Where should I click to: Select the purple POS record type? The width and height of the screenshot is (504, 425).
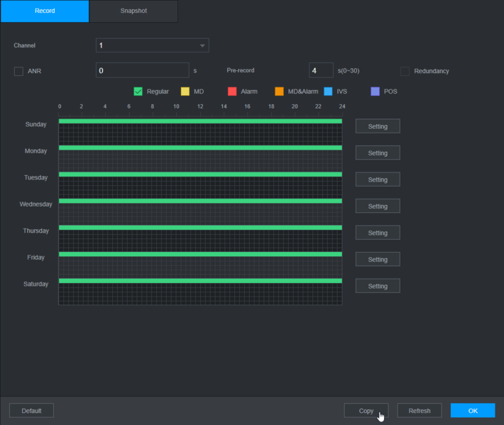pyautogui.click(x=375, y=92)
